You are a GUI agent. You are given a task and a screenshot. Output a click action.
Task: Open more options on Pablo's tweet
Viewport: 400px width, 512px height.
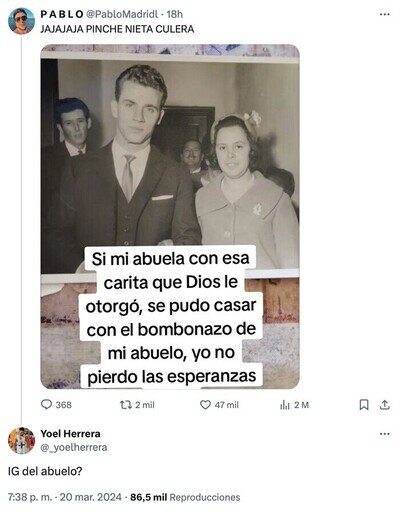[385, 14]
